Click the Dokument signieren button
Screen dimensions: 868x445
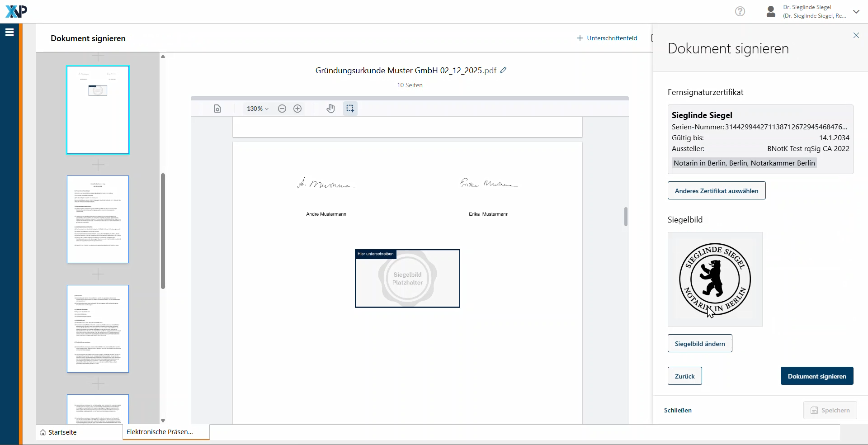tap(816, 376)
